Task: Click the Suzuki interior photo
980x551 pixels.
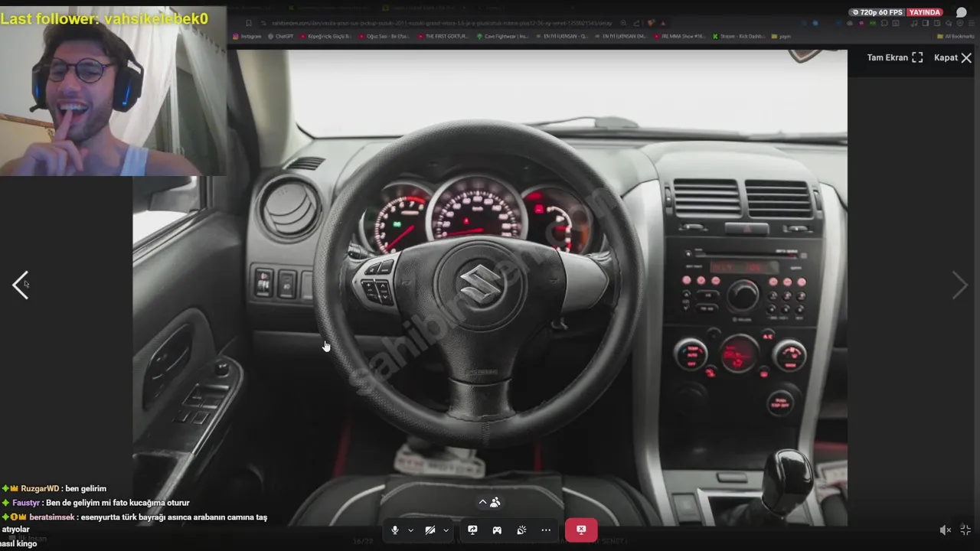Action: [x=490, y=288]
